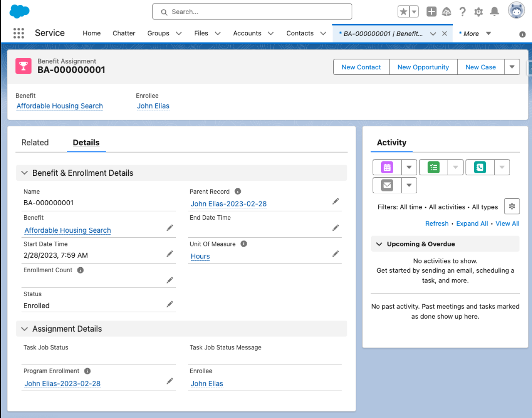Screen dimensions: 532x418
Task: Click Refresh in the activity timeline
Action: click(437, 224)
